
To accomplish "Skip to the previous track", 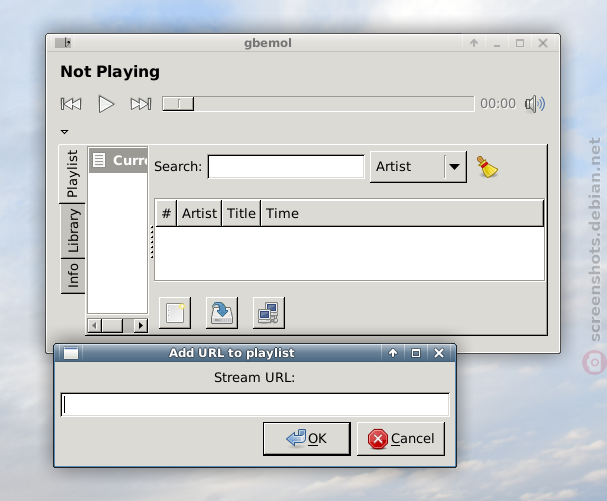I will pyautogui.click(x=71, y=104).
